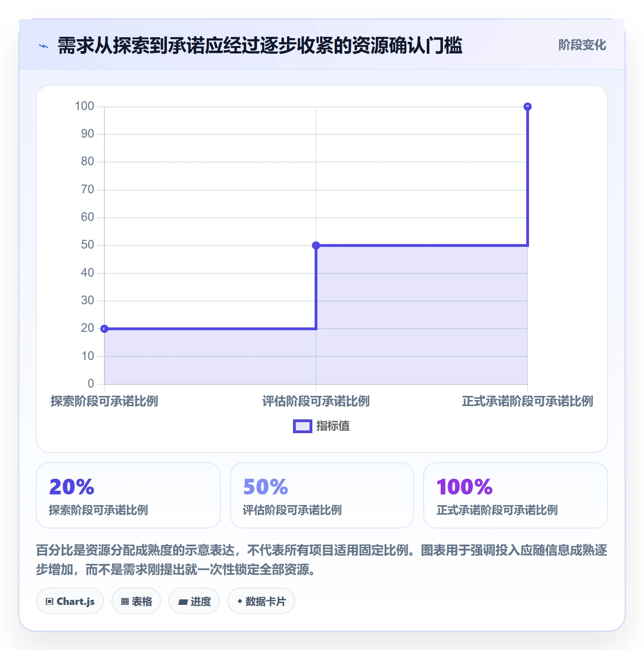Click the data point at value 100
The height and width of the screenshot is (650, 644).
click(x=528, y=107)
